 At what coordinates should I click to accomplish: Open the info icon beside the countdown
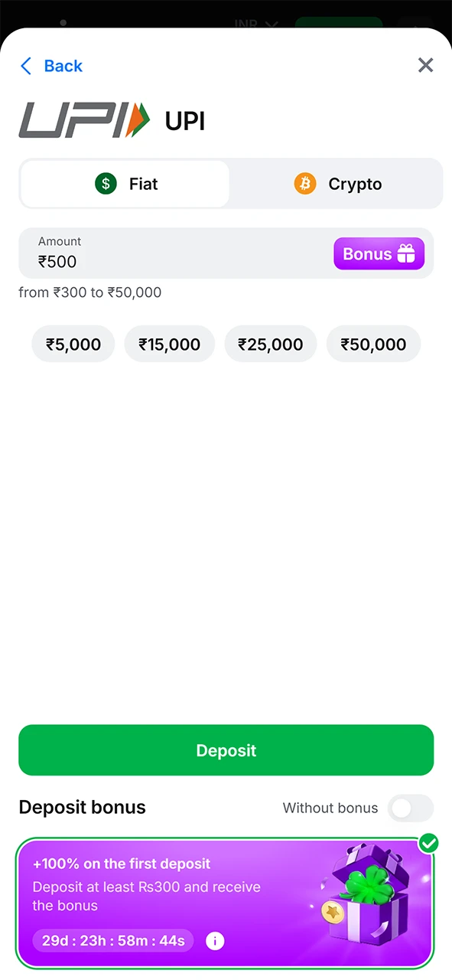pos(215,940)
